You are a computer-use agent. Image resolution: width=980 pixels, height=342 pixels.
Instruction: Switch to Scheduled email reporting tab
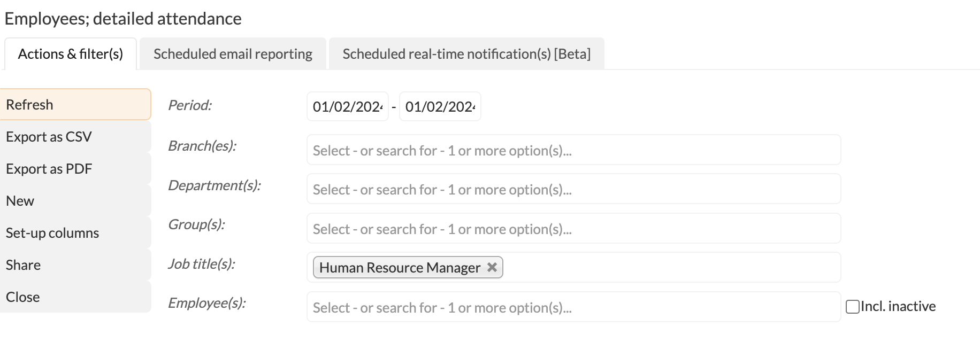point(233,54)
